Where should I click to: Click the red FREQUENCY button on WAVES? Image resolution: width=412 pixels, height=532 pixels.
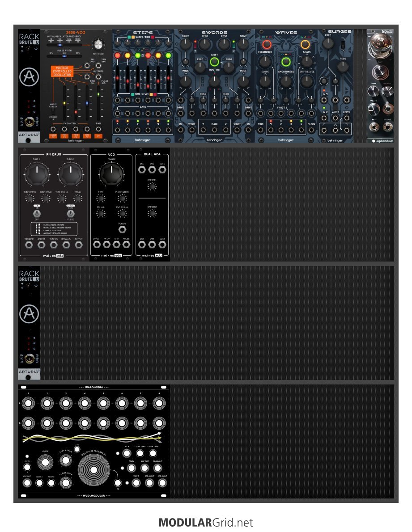pyautogui.click(x=267, y=44)
